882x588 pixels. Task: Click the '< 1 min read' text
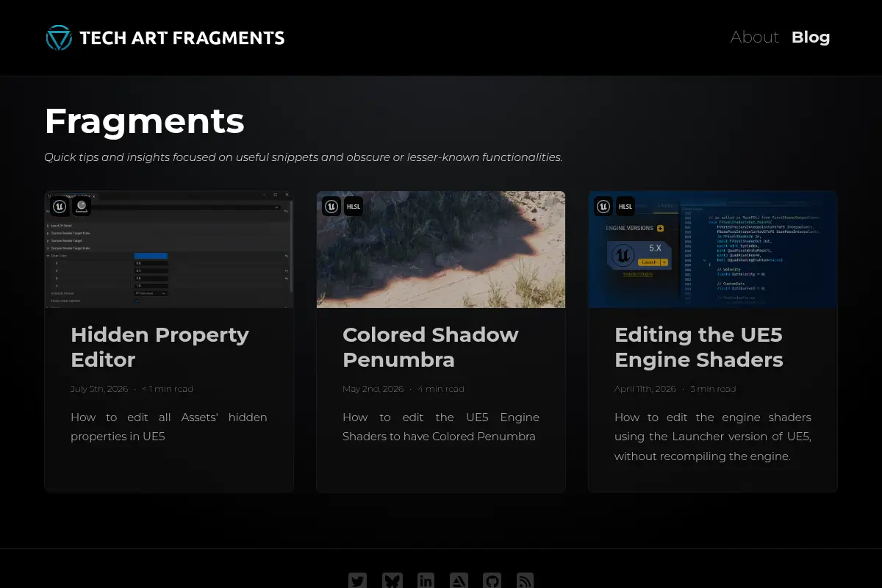point(168,389)
